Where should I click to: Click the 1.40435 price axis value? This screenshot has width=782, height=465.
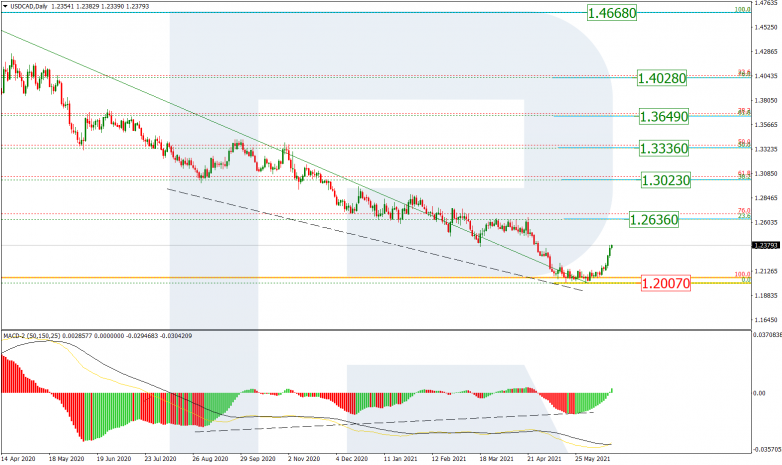pos(766,76)
